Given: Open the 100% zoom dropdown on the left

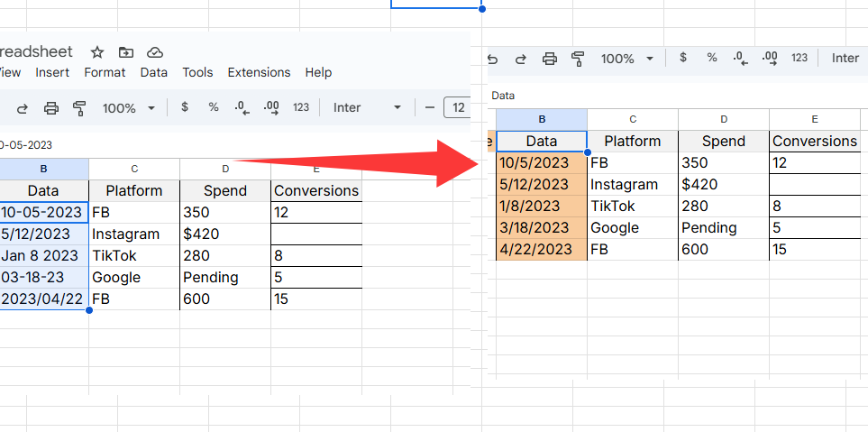Looking at the screenshot, I should coord(128,108).
